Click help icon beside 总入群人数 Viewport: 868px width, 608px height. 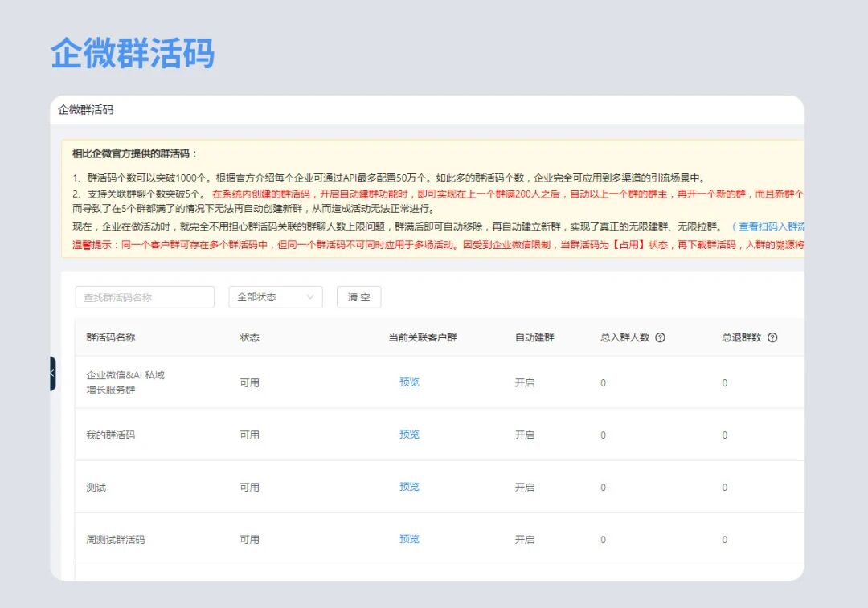click(x=660, y=337)
